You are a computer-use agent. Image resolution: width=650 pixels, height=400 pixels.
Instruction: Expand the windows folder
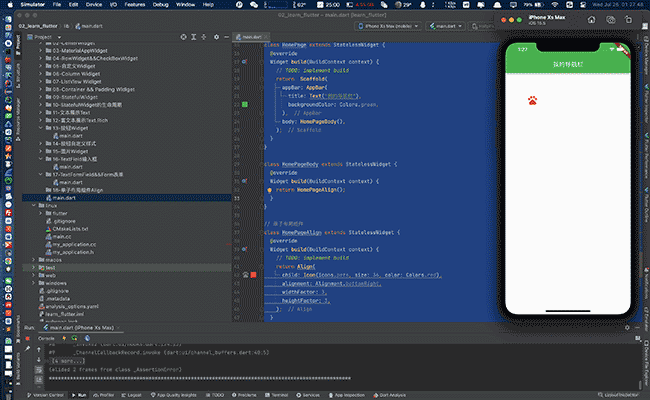(x=34, y=283)
